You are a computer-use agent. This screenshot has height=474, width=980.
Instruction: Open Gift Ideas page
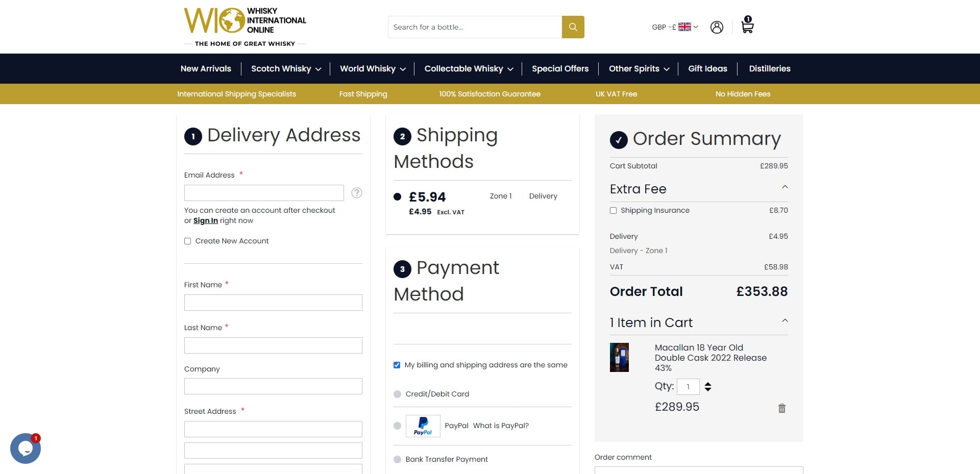coord(707,69)
